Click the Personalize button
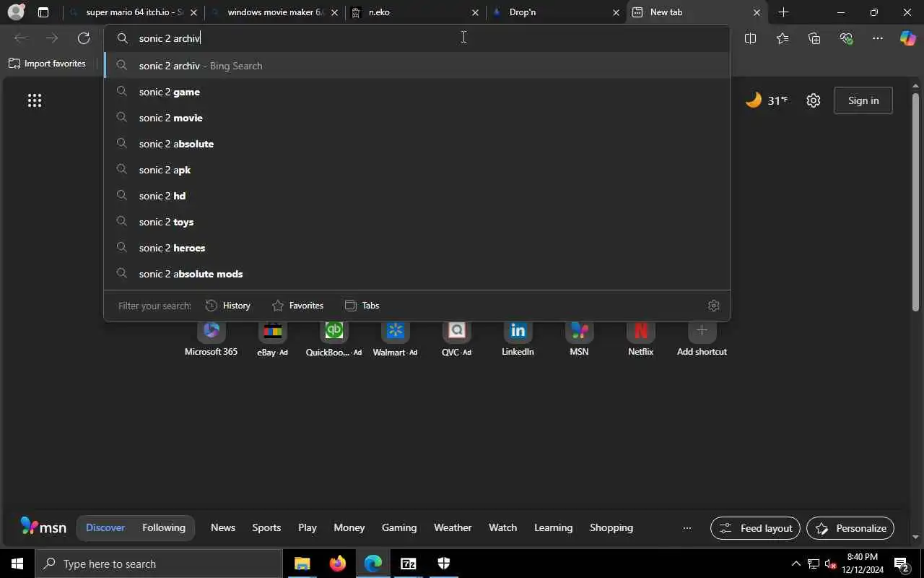Image resolution: width=924 pixels, height=578 pixels. [x=850, y=528]
